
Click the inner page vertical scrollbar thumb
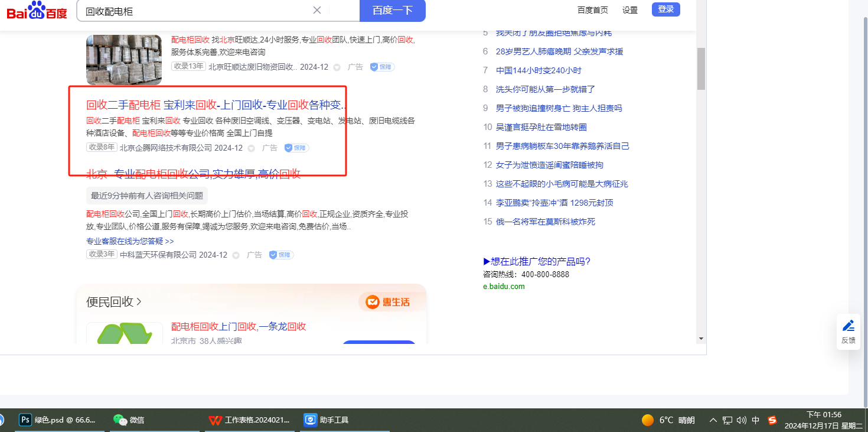pyautogui.click(x=701, y=68)
